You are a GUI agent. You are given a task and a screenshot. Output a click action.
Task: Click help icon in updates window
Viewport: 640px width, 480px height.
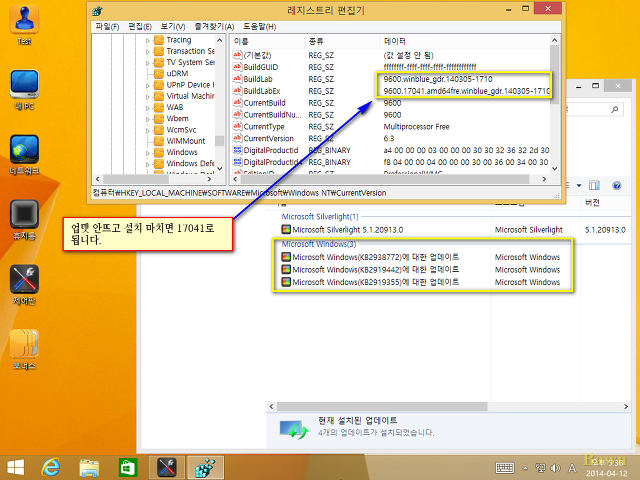616,186
